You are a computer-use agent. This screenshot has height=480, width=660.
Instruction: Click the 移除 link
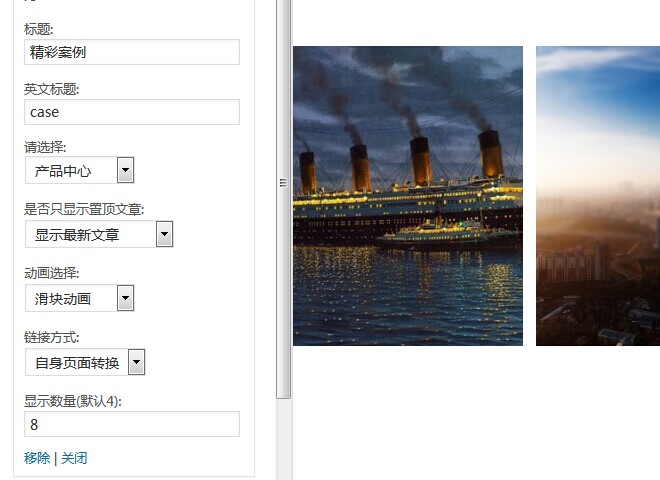pyautogui.click(x=37, y=458)
